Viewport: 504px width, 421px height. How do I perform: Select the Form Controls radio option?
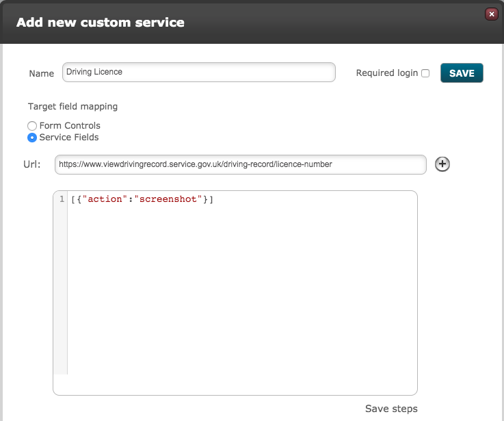(32, 125)
